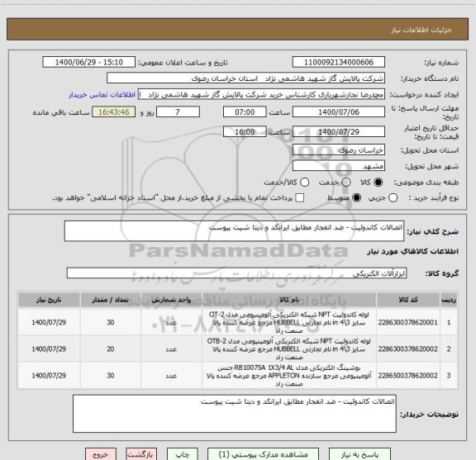
Task: Click the کد کالا column header
Action: [408, 300]
